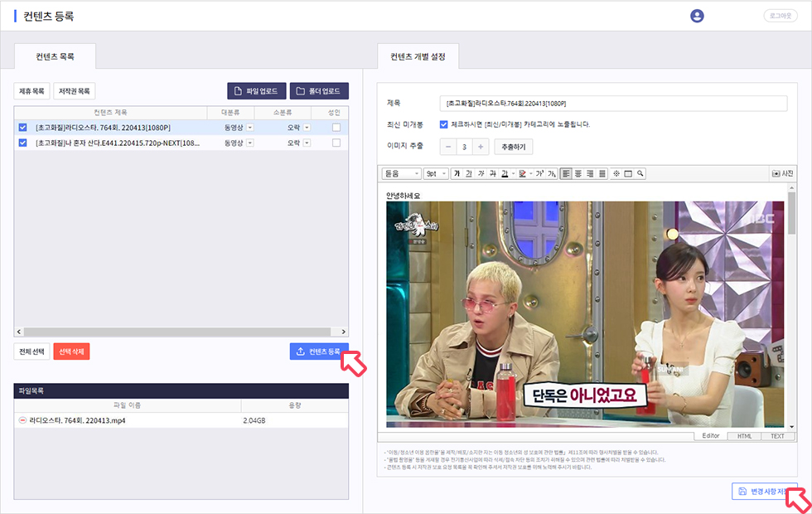Click the center align icon

578,173
